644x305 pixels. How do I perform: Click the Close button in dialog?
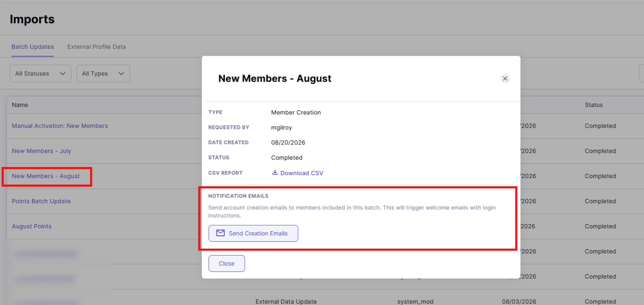point(226,264)
